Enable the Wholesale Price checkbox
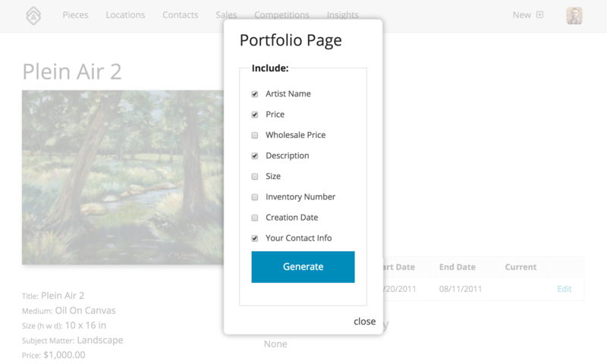This screenshot has width=607, height=364. click(255, 135)
